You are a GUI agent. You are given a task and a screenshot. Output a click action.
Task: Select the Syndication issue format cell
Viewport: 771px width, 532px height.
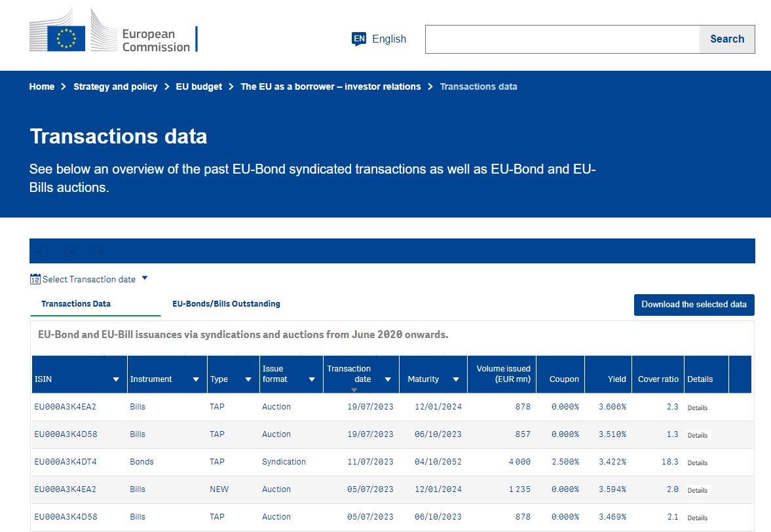tap(284, 462)
